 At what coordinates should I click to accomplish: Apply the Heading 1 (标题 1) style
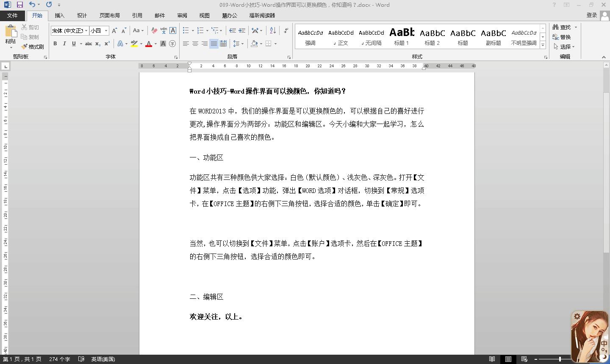(402, 37)
